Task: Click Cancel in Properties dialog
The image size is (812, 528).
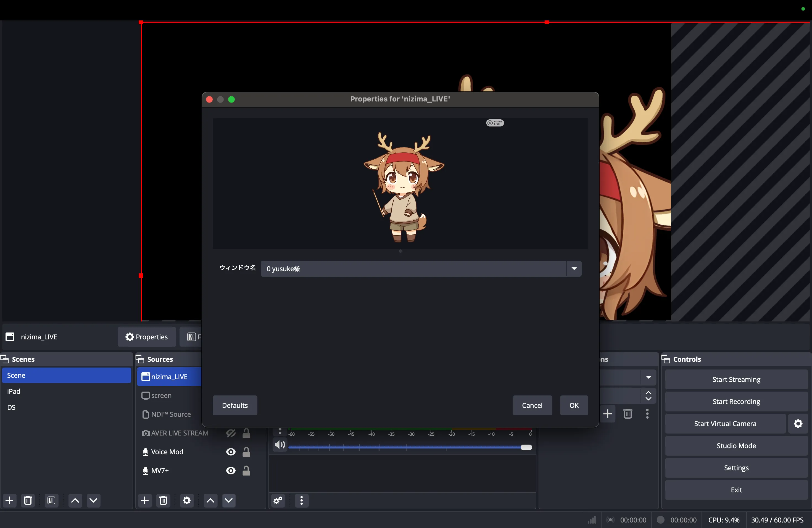Action: coord(532,405)
